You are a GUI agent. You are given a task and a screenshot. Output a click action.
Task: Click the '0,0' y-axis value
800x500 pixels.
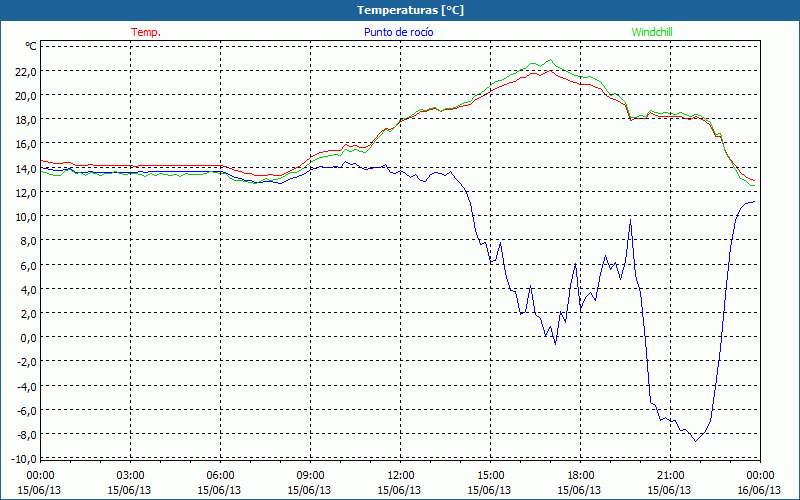click(29, 338)
